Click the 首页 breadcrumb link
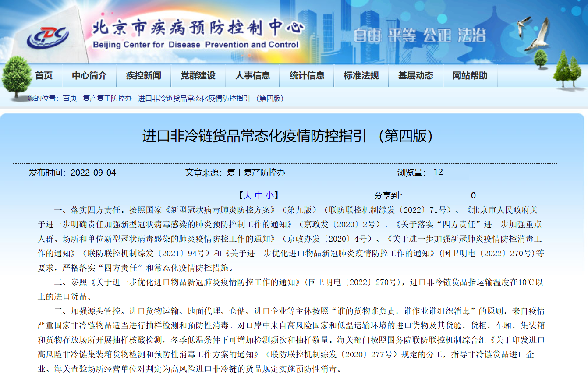 pos(69,99)
